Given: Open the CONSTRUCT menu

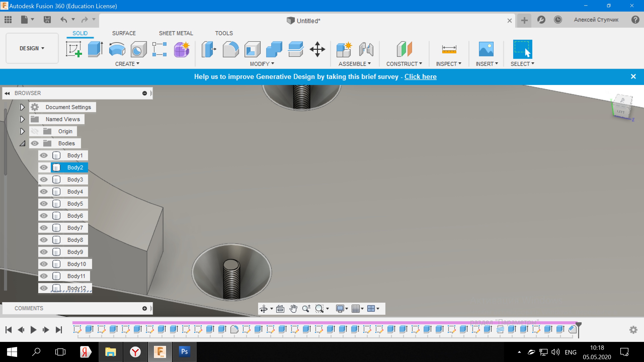Looking at the screenshot, I should pos(404,64).
